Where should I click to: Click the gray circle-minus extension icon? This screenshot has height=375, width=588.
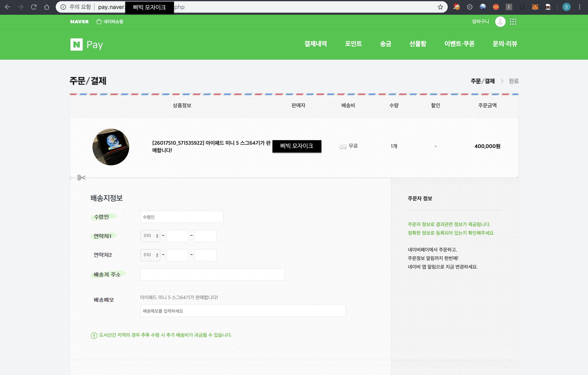pyautogui.click(x=470, y=7)
